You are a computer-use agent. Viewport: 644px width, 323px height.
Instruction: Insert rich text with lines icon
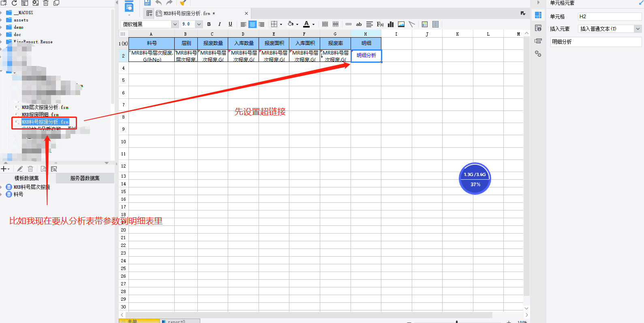[x=370, y=24]
